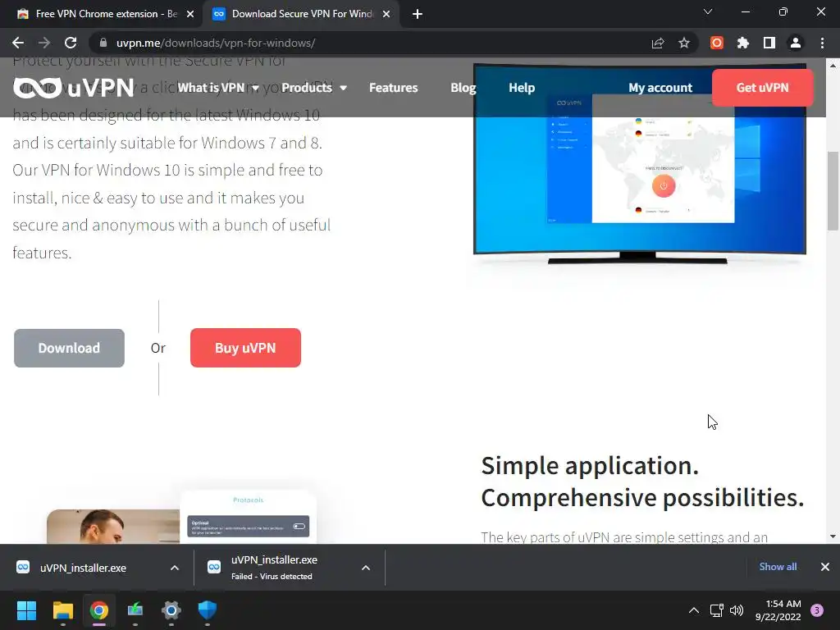Click the red Buy uVPN button
The image size is (840, 630).
[x=245, y=348]
